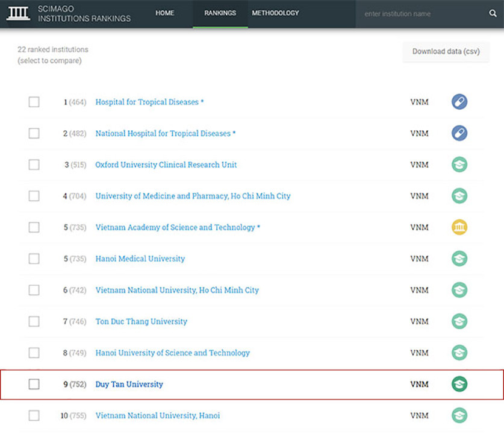504x434 pixels.
Task: Click university icon for Hanoi Medical University
Action: [x=459, y=259]
